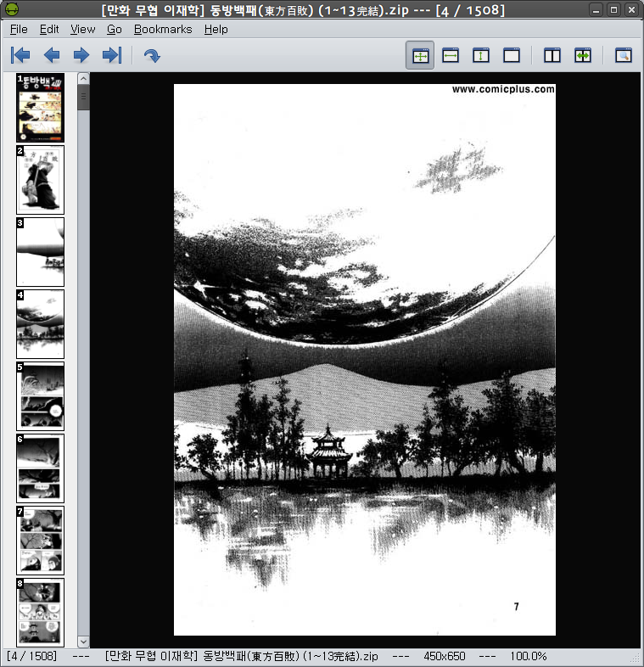Select page 3 thumbnail
The image size is (644, 667).
[x=41, y=252]
